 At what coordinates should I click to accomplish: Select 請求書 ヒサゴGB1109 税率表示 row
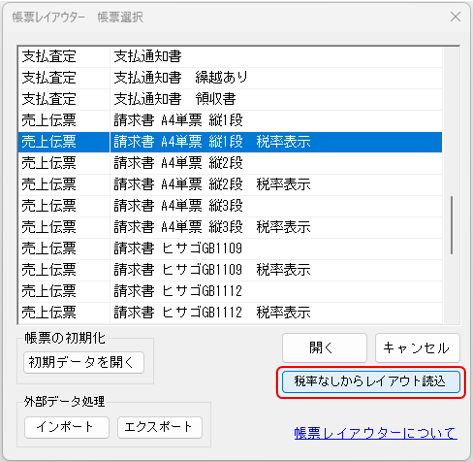click(x=230, y=270)
